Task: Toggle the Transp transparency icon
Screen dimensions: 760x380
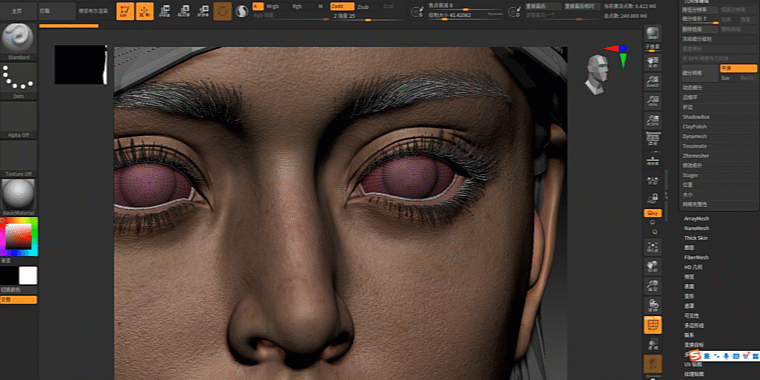Action: tap(652, 344)
